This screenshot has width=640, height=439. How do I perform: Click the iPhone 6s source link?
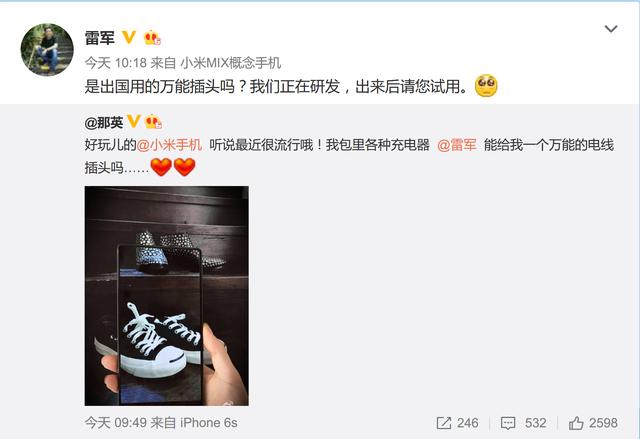pos(209,423)
